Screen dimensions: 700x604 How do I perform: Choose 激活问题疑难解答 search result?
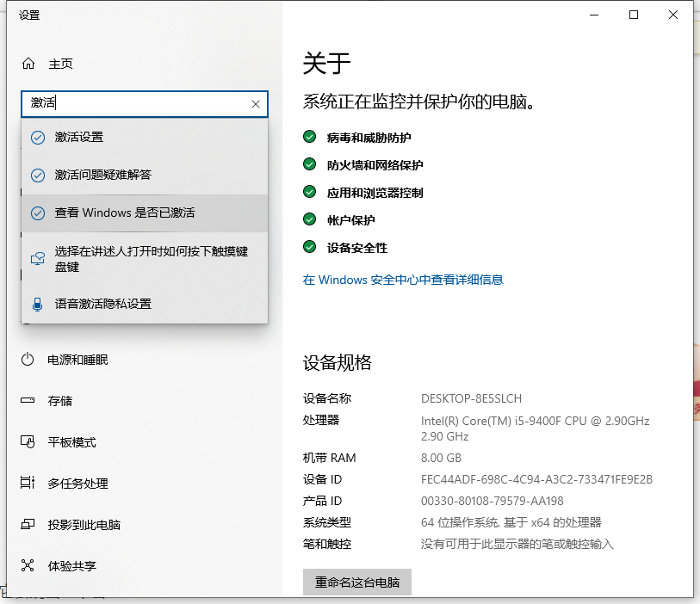point(103,175)
